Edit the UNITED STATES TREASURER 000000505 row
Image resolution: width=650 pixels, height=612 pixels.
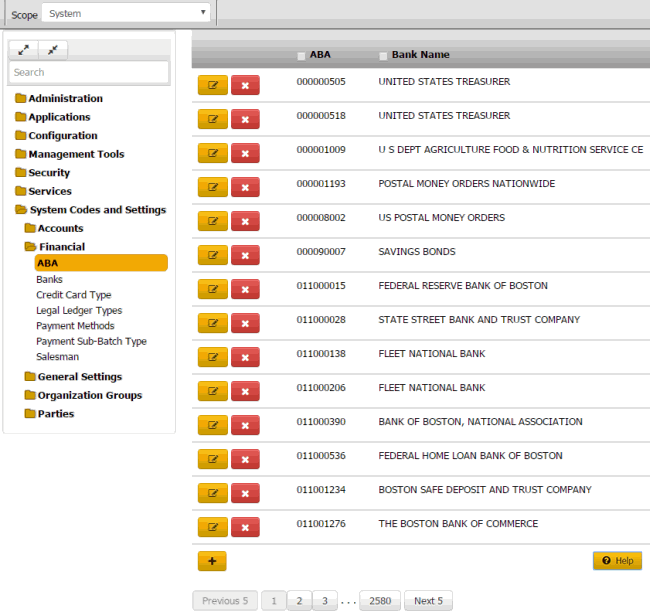pyautogui.click(x=212, y=85)
